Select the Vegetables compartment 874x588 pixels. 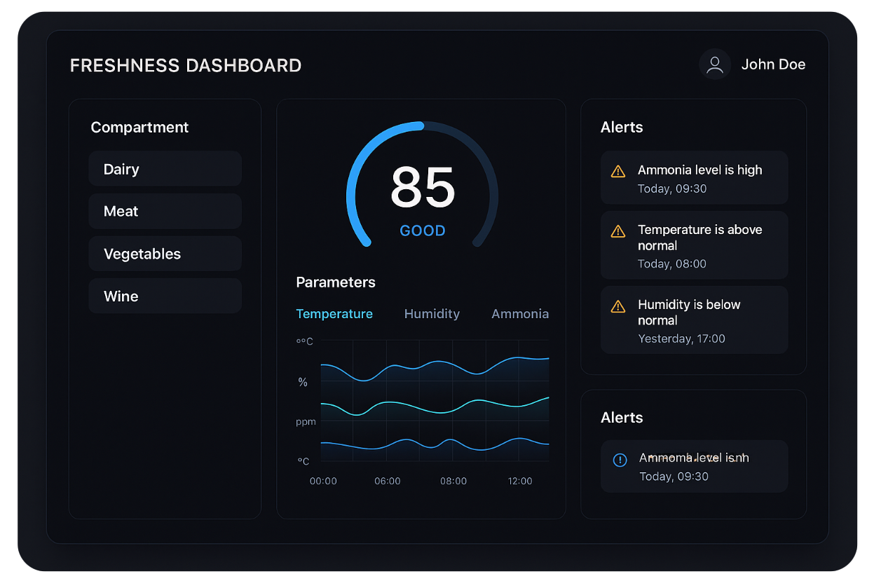165,254
